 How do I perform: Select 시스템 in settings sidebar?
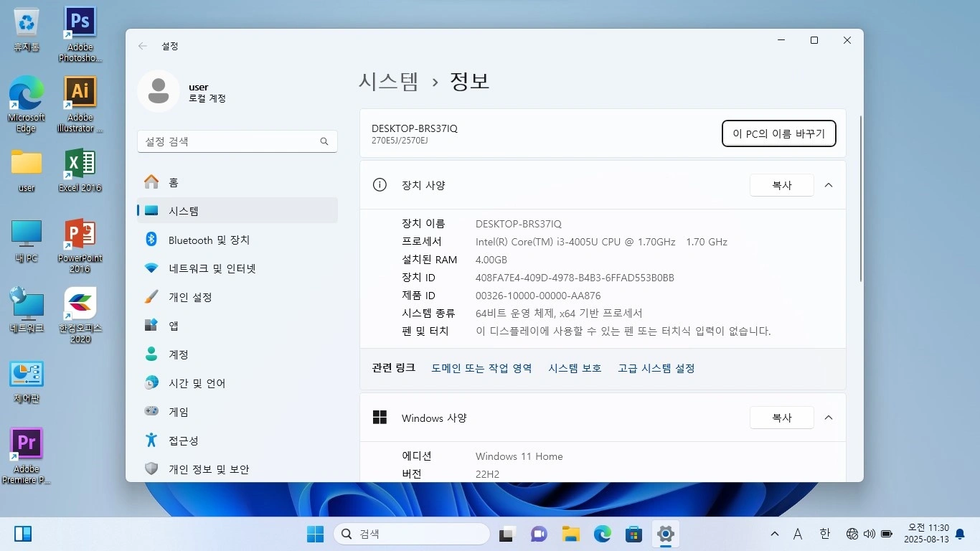click(237, 211)
